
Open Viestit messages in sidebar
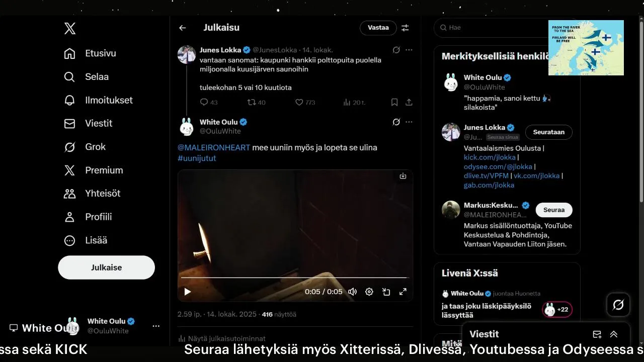(89, 123)
